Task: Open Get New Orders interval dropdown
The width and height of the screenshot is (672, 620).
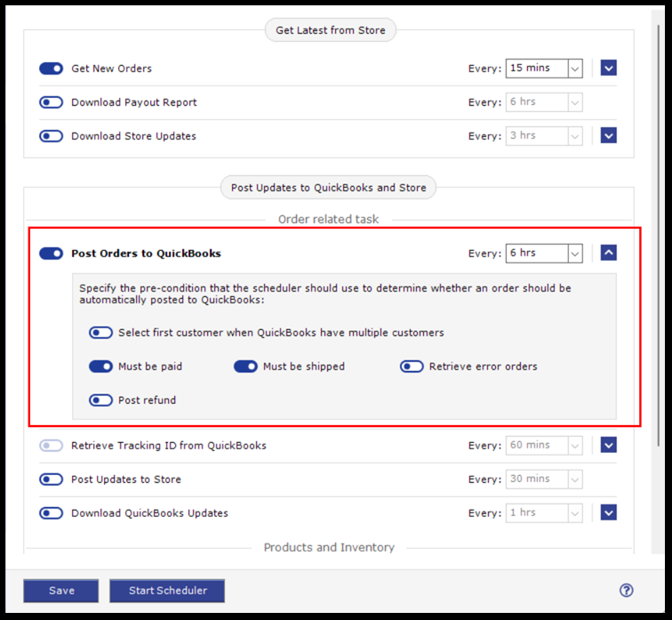Action: pos(544,68)
